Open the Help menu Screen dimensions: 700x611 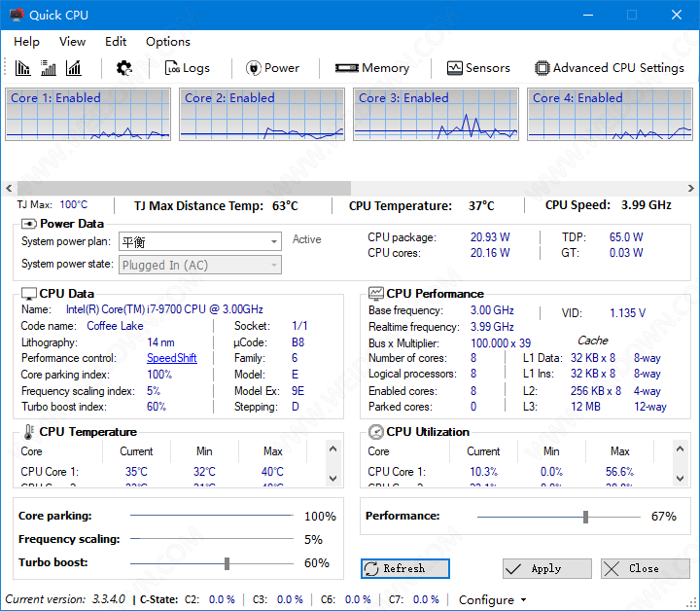click(27, 42)
